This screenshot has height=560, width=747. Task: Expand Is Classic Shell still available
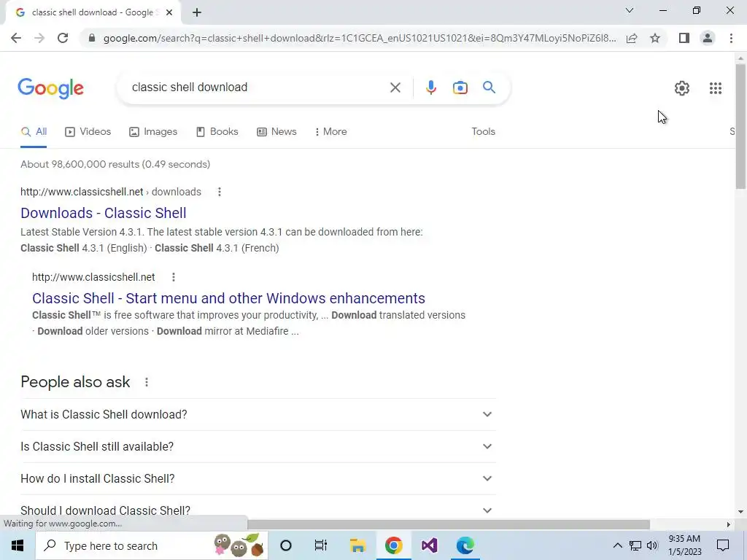tap(258, 447)
